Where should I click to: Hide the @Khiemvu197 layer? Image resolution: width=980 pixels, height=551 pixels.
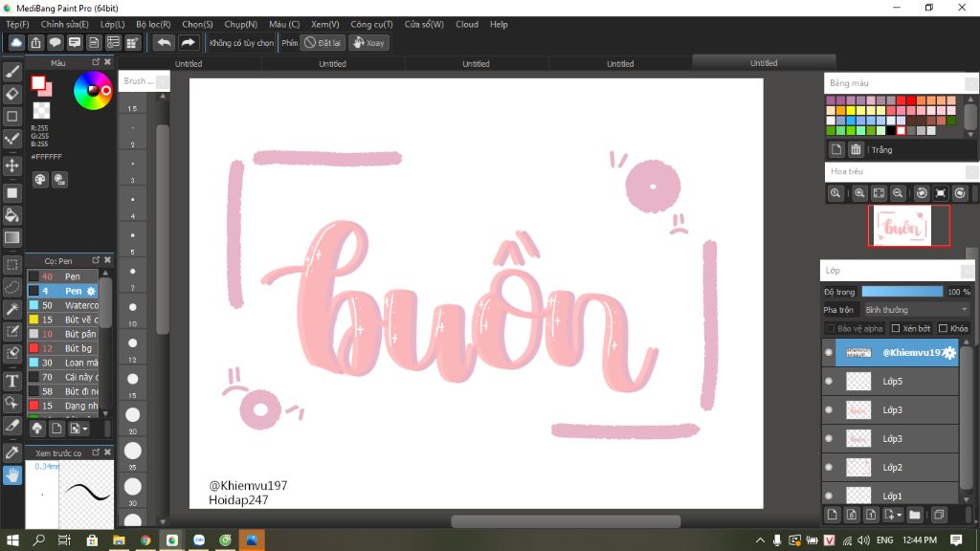point(829,352)
